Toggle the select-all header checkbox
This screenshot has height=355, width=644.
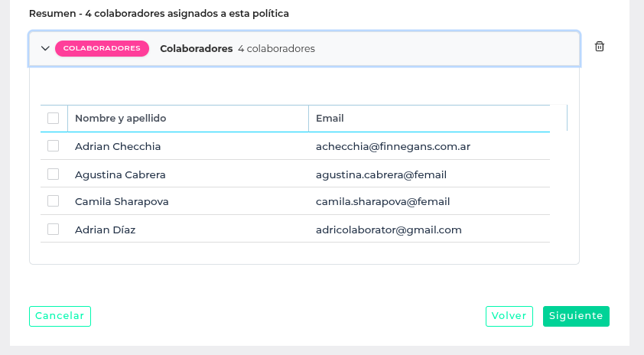(54, 118)
